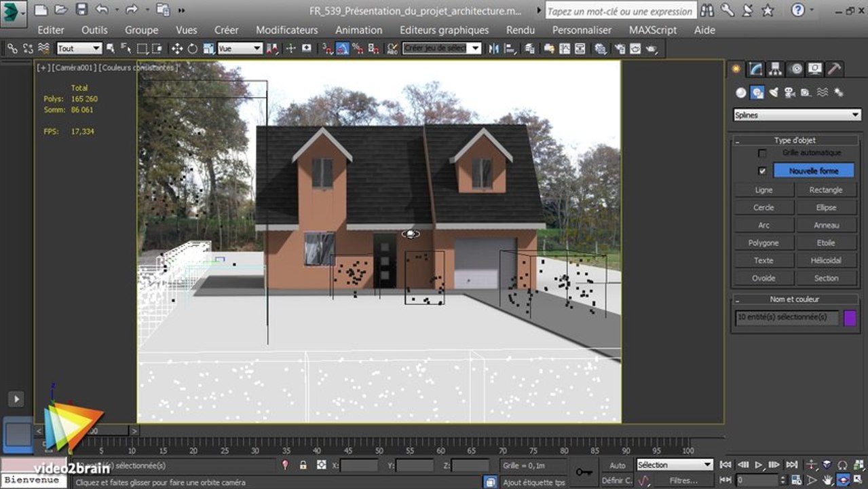Click the Filtres... key filters button
This screenshot has height=489, width=868.
[683, 480]
